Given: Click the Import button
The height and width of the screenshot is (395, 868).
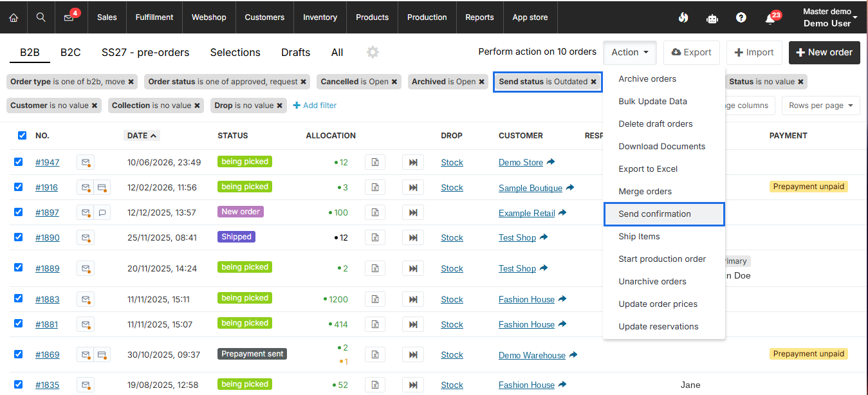Looking at the screenshot, I should (x=754, y=53).
